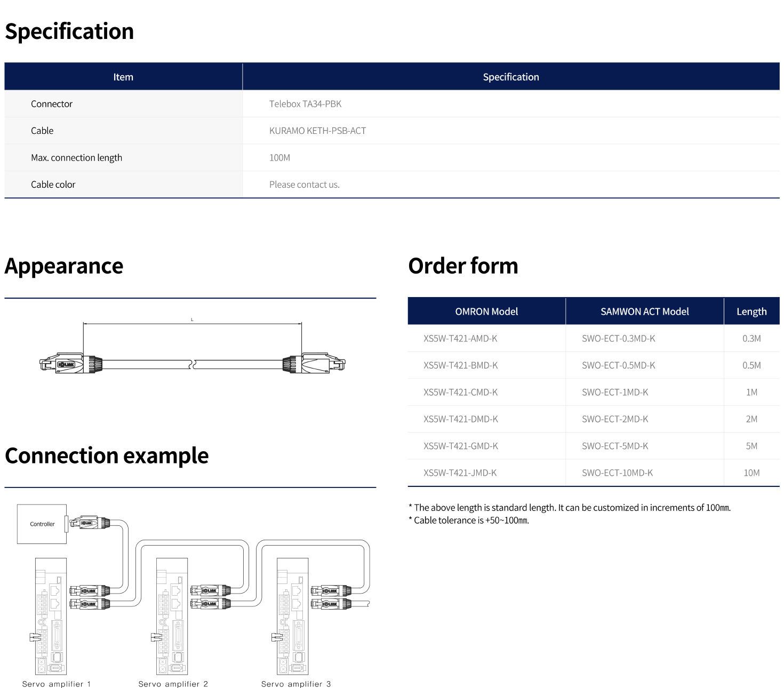Click the Controller box in diagram

coord(42,524)
